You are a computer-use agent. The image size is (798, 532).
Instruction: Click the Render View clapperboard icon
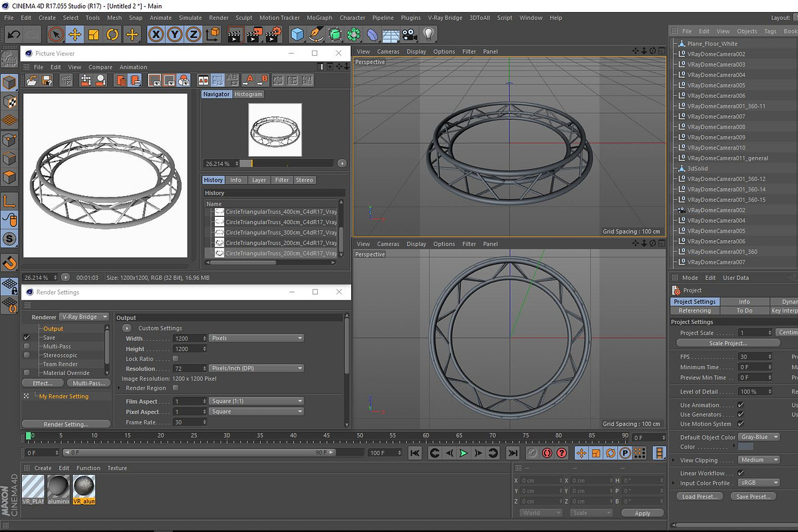[x=235, y=34]
